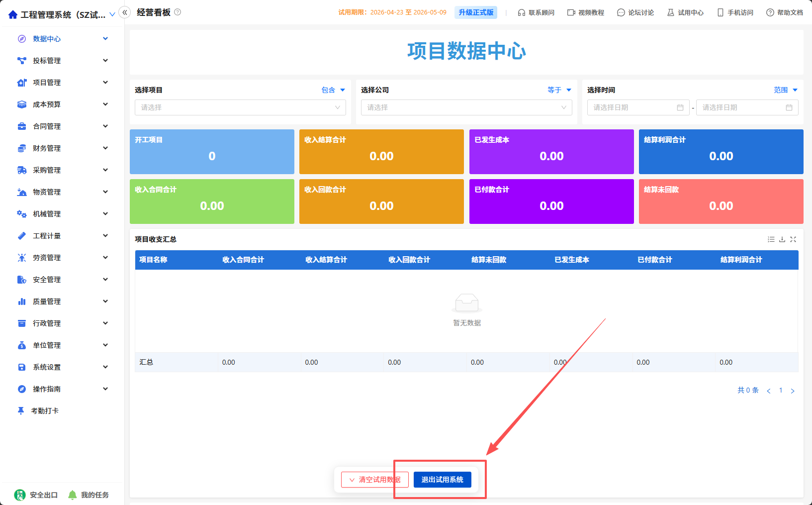Click the 物资管理 sidebar icon

22,192
